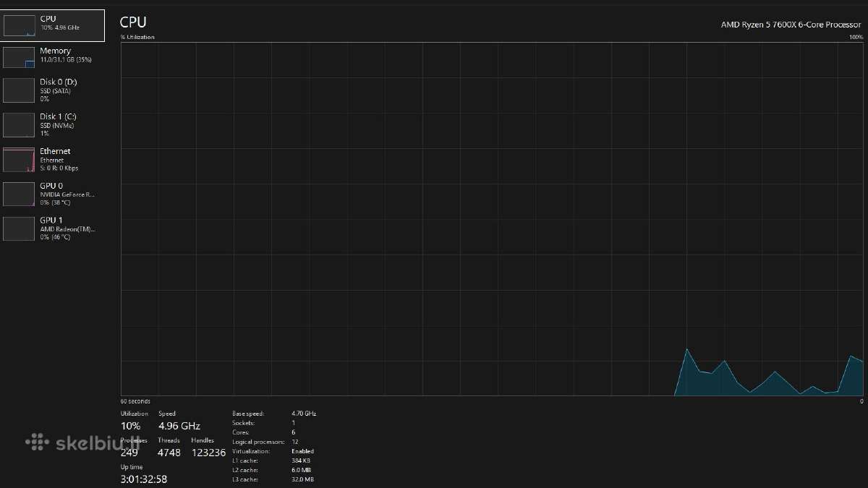
Task: Click the Virtualization status Enabled
Action: [x=303, y=451]
